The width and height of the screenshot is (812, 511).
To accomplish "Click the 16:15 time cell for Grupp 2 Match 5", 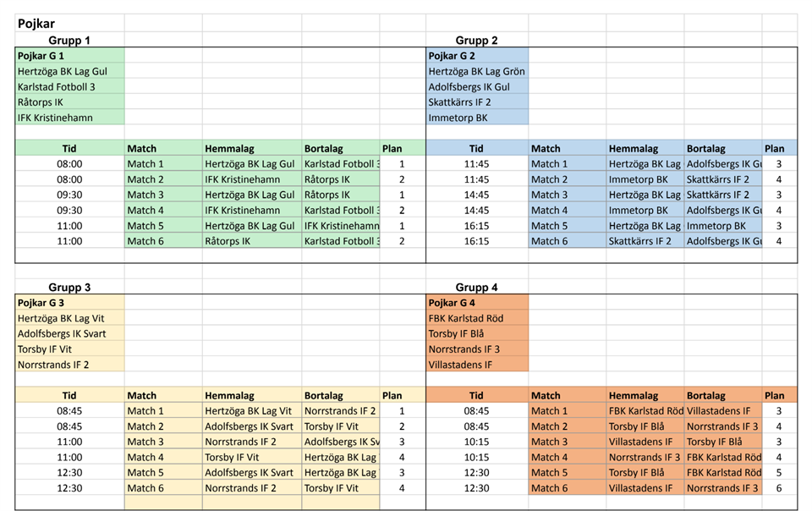I will [x=476, y=226].
